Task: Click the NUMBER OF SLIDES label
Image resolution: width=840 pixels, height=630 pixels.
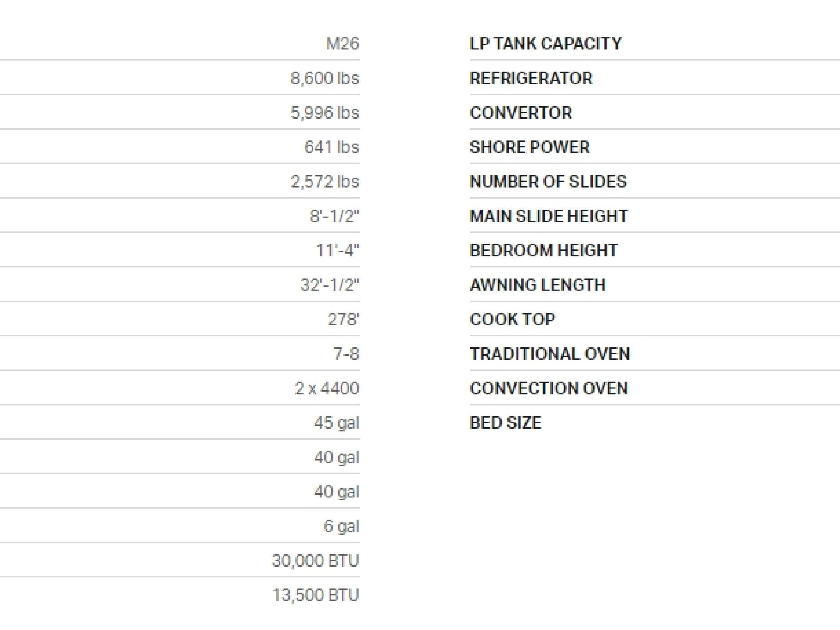Action: tap(548, 182)
